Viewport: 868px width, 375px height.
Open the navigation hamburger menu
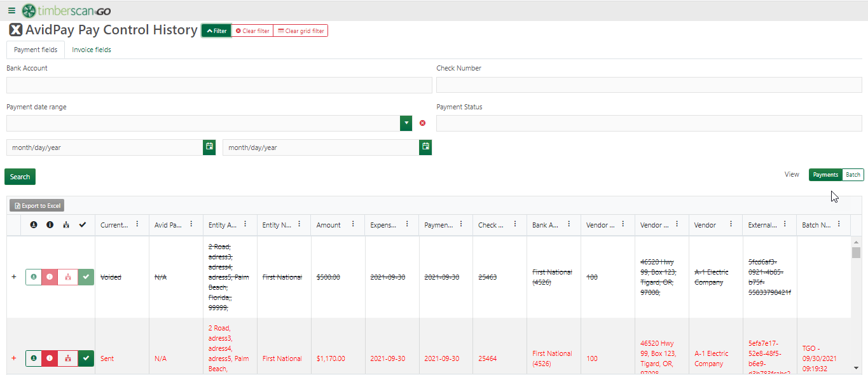(10, 10)
